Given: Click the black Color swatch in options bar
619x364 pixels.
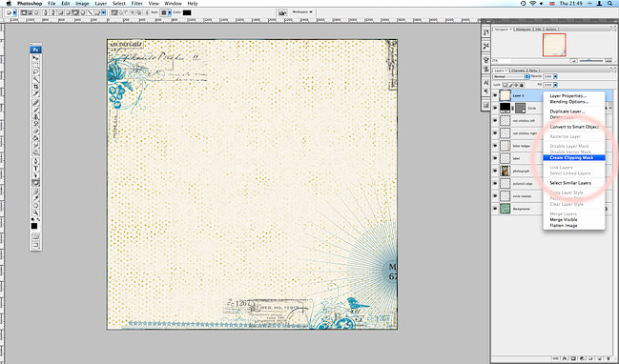Looking at the screenshot, I should tap(187, 12).
